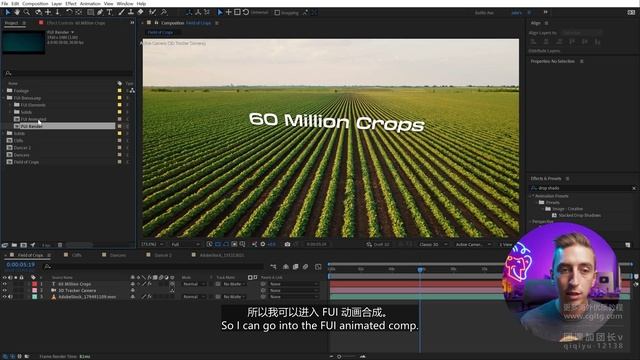Select the Pen tool
The image size is (640, 360).
100,13
